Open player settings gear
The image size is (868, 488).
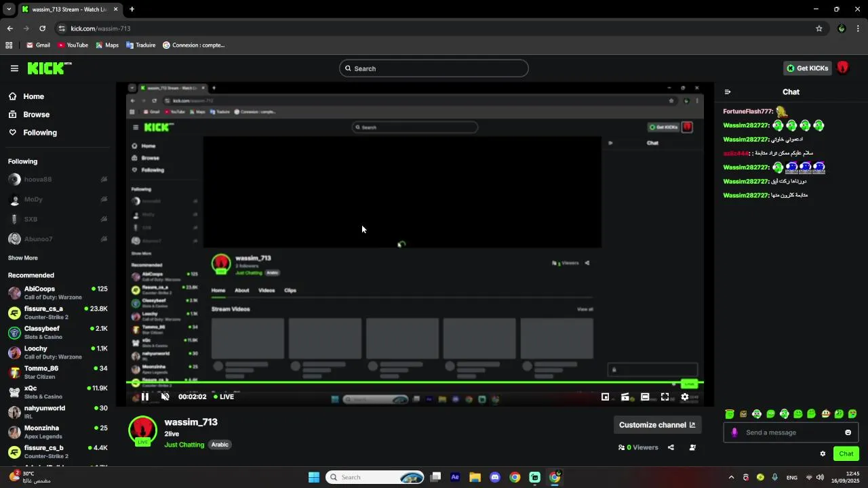[685, 397]
